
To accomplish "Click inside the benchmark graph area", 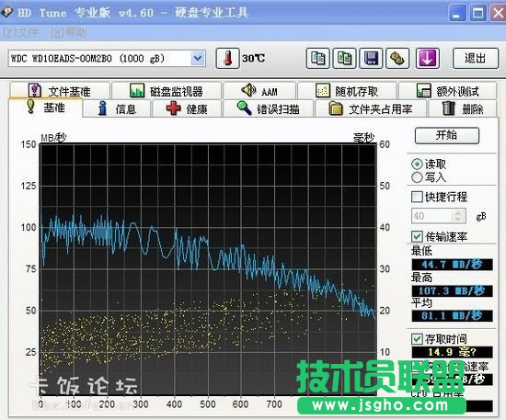I will (208, 269).
